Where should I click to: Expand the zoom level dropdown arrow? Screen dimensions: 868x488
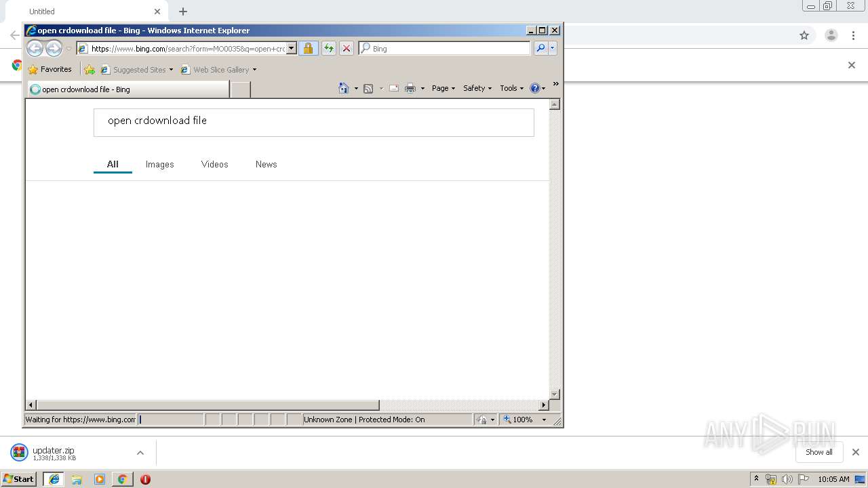tap(544, 420)
